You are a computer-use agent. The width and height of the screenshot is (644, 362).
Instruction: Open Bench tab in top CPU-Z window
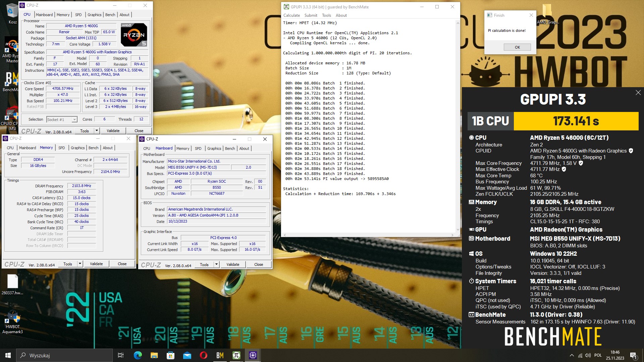110,15
